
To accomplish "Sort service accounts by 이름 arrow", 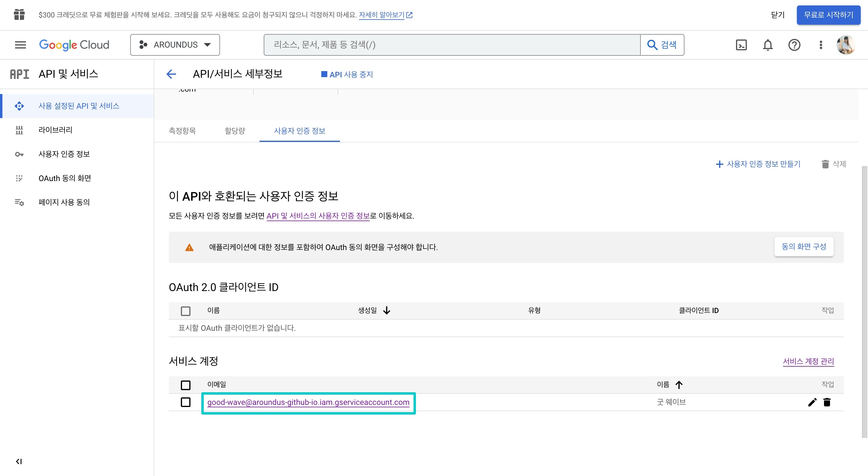I will [679, 384].
